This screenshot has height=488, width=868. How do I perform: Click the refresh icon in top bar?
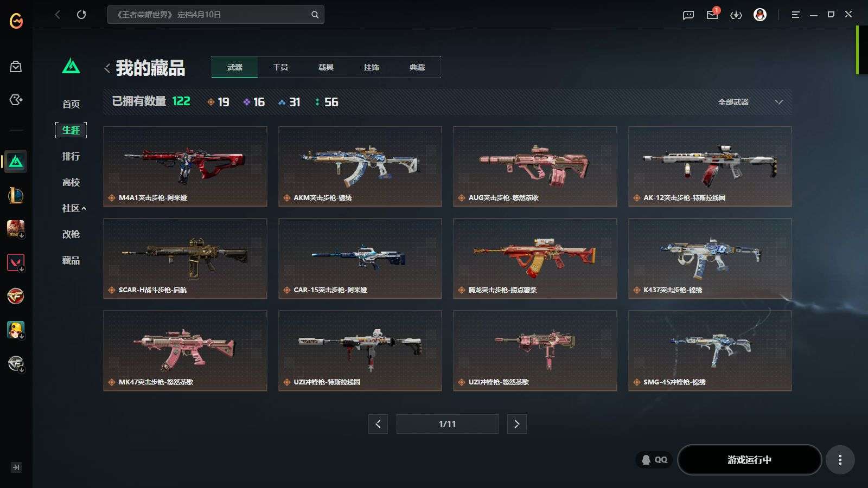(81, 15)
